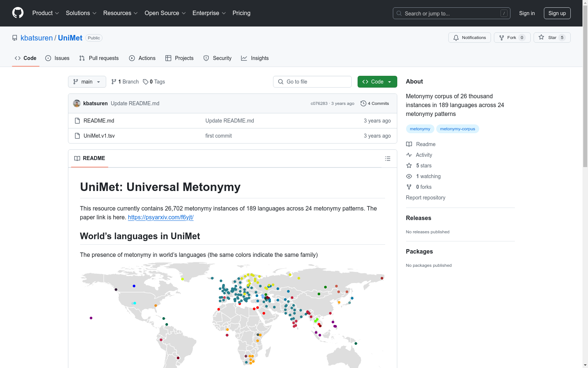
Task: Click the branch icon next to 1 Branch
Action: (x=114, y=82)
